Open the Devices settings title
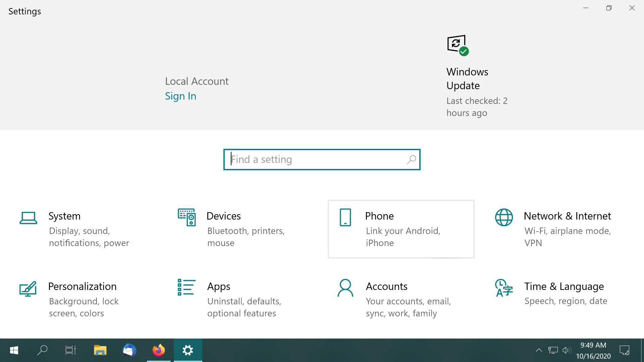Viewport: 644px width, 362px height. 223,216
